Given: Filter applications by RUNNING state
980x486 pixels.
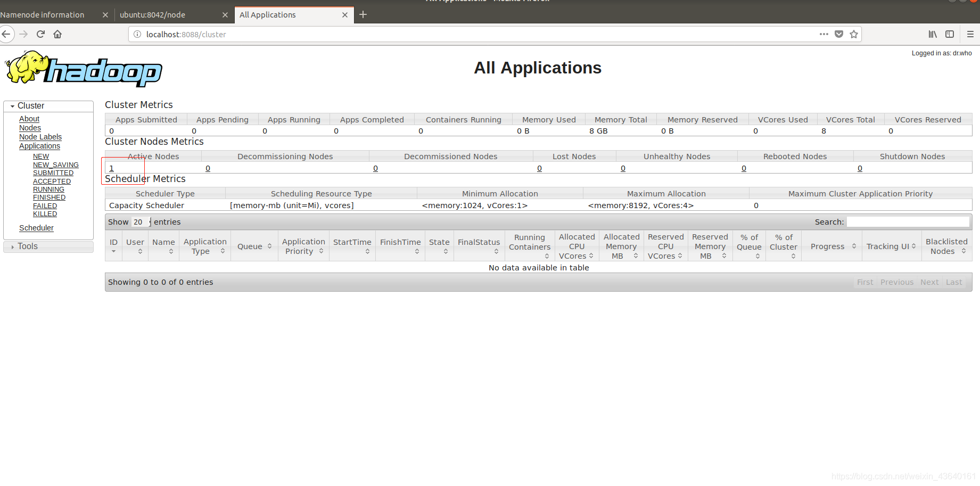Looking at the screenshot, I should [48, 190].
